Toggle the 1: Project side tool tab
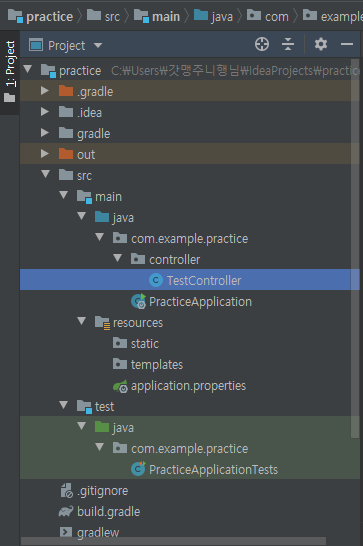 click(x=10, y=72)
